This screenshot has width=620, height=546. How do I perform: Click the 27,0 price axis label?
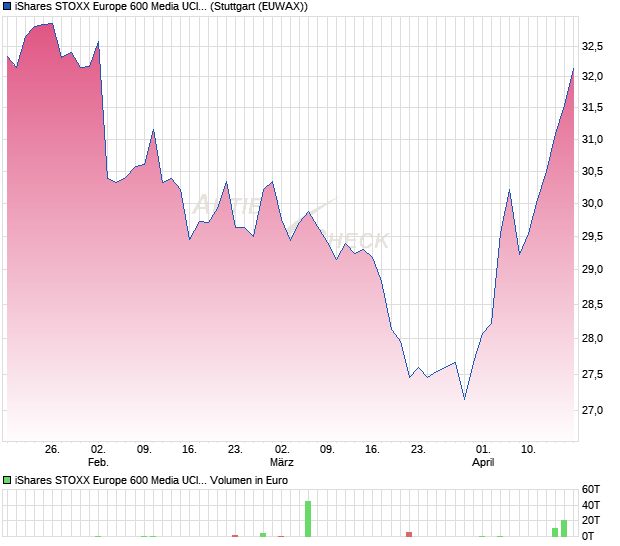[x=592, y=410]
